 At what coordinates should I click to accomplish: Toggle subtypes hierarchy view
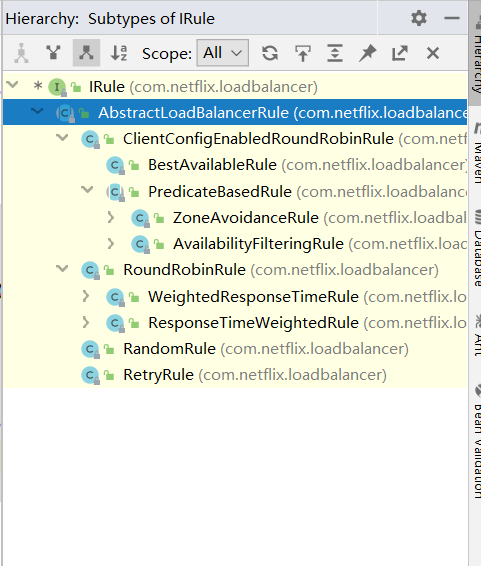pos(86,53)
